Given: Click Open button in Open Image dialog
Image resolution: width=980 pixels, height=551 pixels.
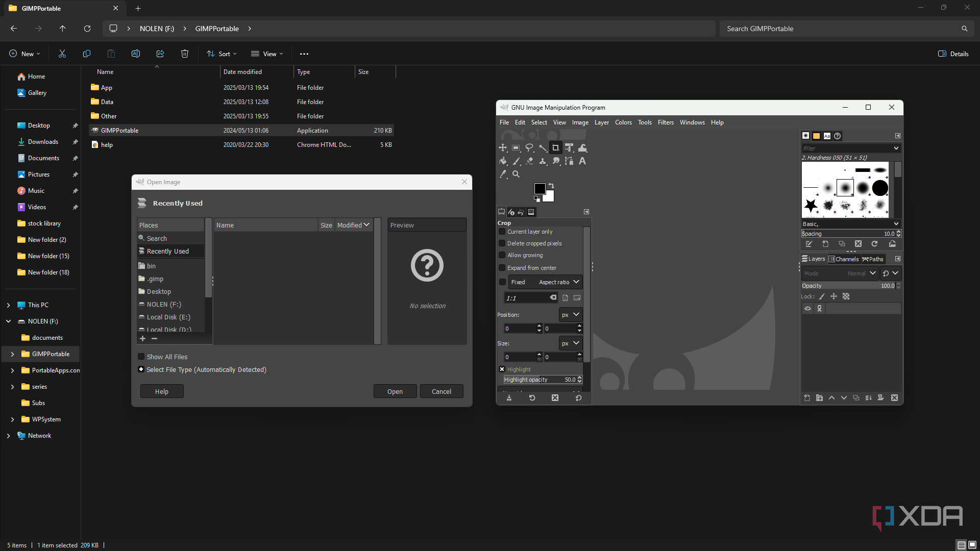Looking at the screenshot, I should coord(395,391).
